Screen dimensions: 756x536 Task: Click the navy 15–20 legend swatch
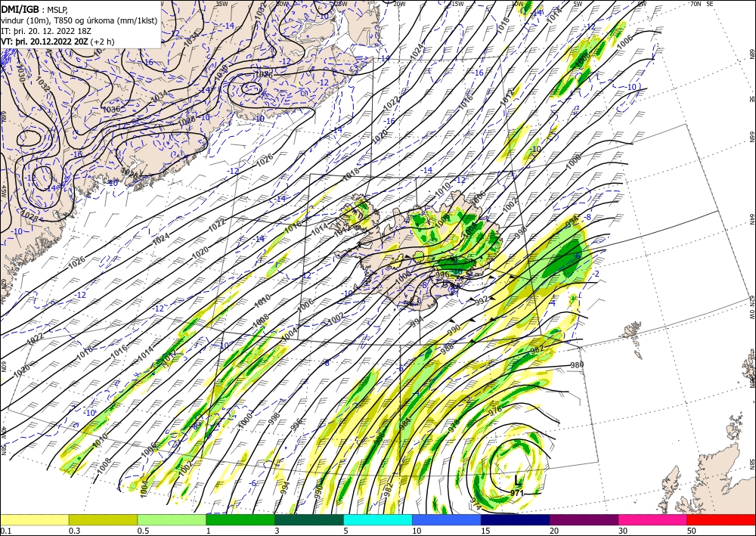pyautogui.click(x=516, y=519)
